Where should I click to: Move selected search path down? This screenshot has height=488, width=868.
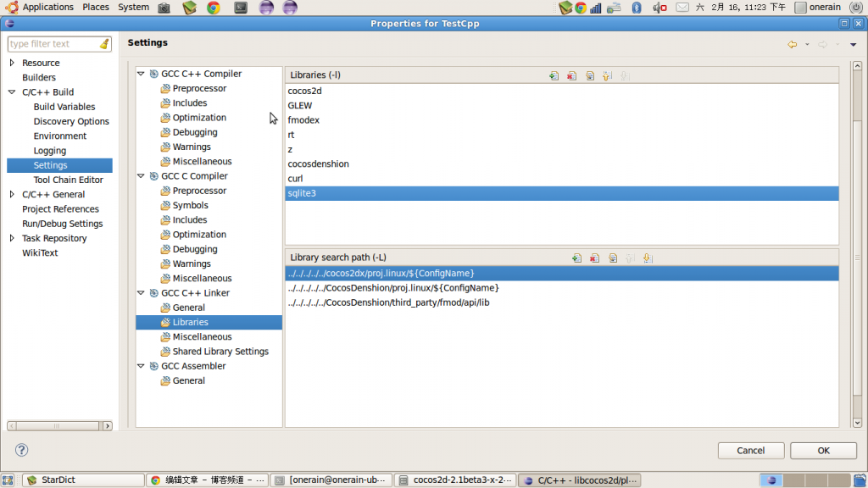click(648, 258)
